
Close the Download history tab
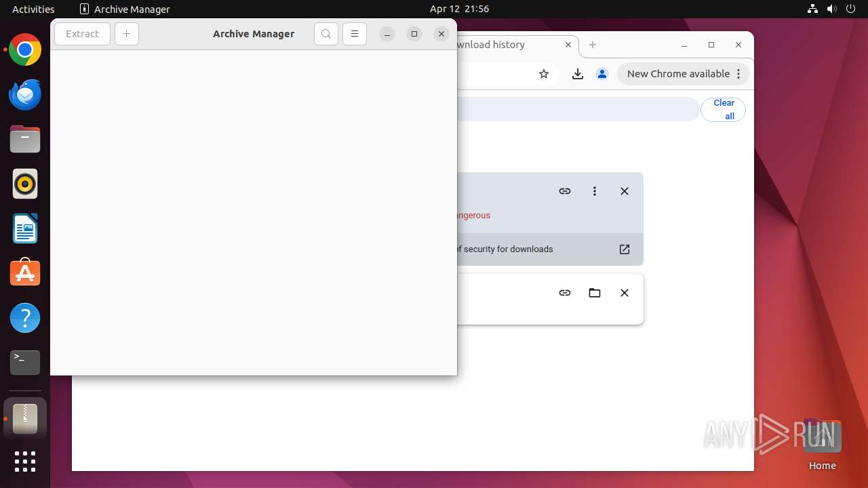[x=568, y=45]
